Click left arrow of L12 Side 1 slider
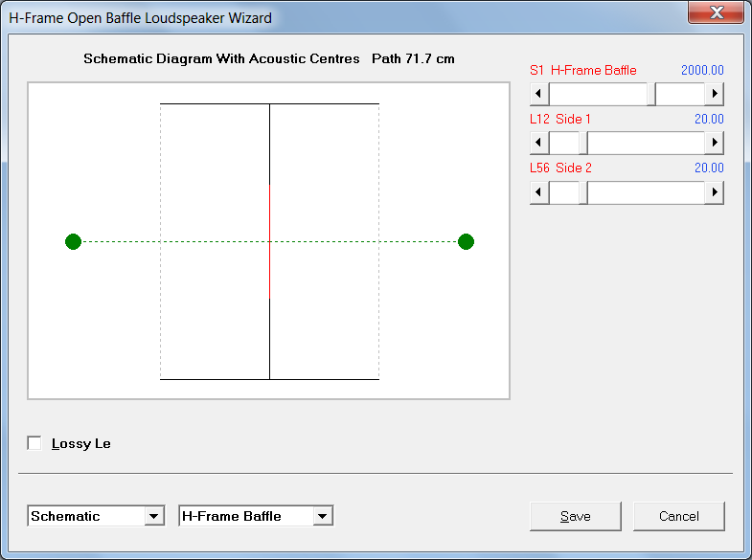The height and width of the screenshot is (560, 752). point(539,143)
